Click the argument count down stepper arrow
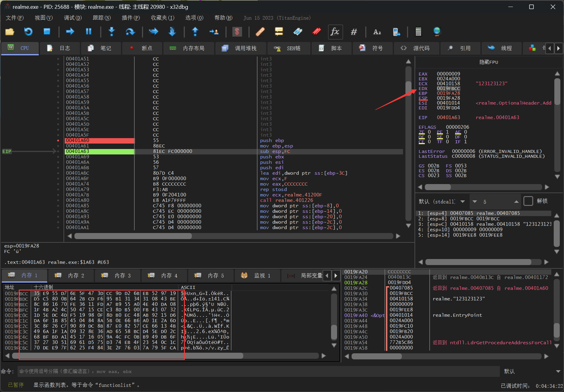 [474, 202]
